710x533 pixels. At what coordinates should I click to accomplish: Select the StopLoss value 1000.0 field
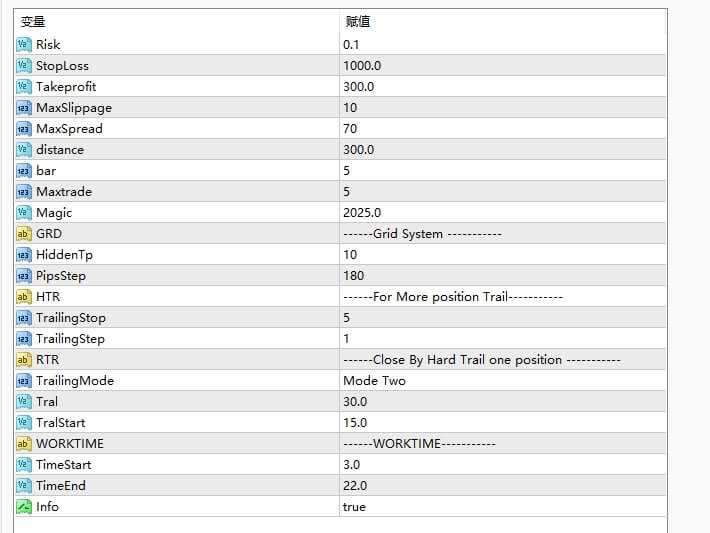(362, 66)
